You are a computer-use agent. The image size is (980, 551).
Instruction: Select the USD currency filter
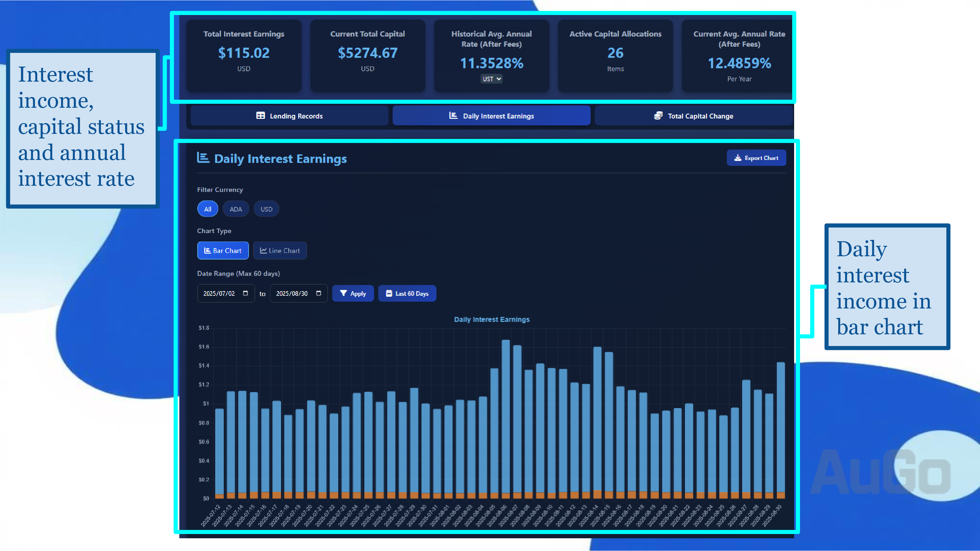click(x=266, y=209)
